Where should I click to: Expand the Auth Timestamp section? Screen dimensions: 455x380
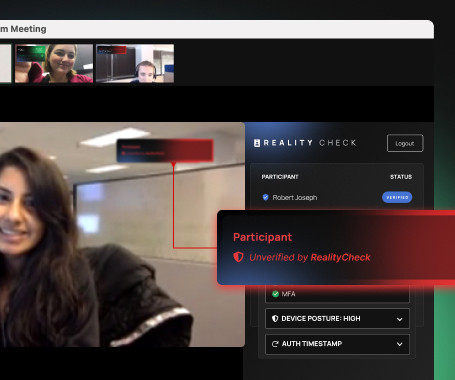pyautogui.click(x=337, y=344)
